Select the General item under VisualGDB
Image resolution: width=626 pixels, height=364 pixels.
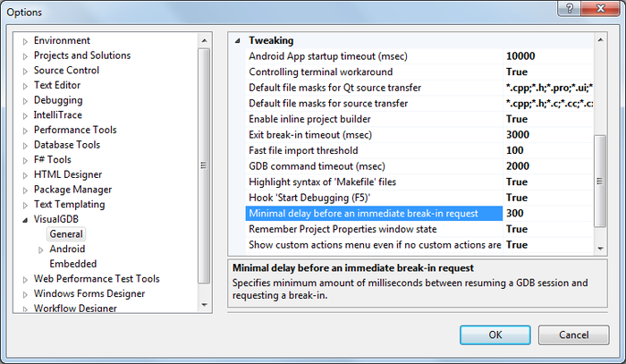tap(66, 234)
